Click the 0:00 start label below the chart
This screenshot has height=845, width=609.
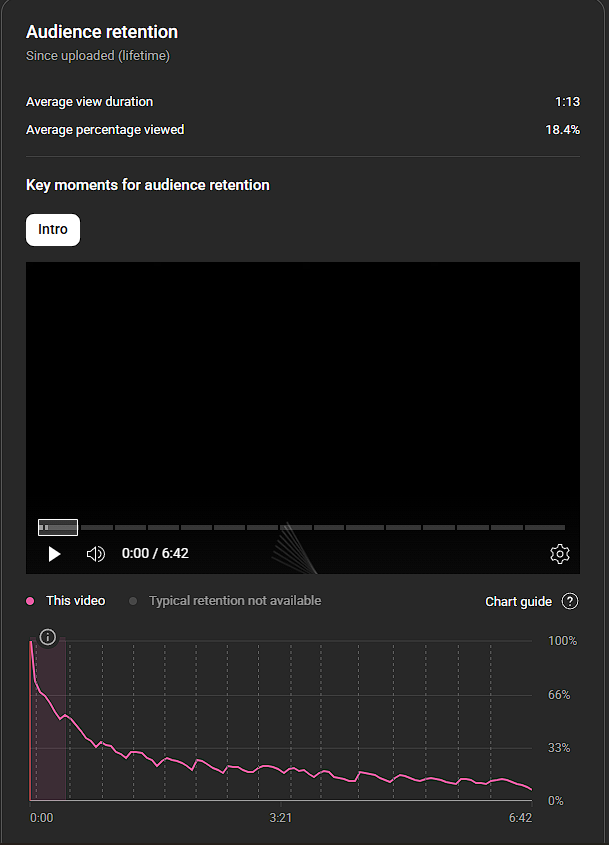[41, 818]
